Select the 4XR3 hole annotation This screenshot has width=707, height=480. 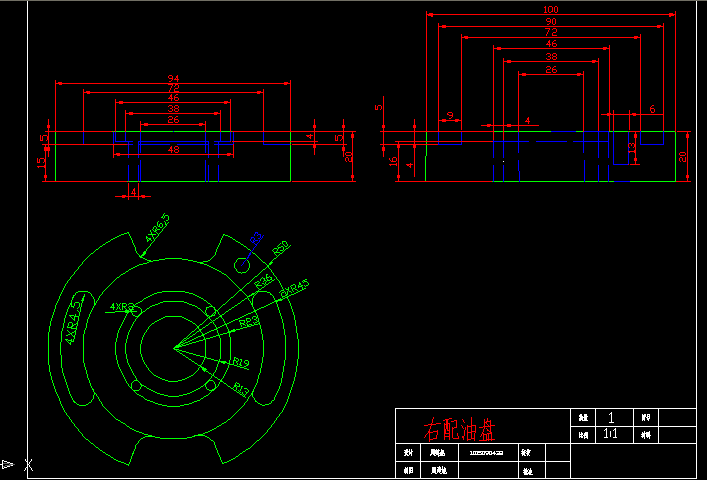(x=122, y=306)
